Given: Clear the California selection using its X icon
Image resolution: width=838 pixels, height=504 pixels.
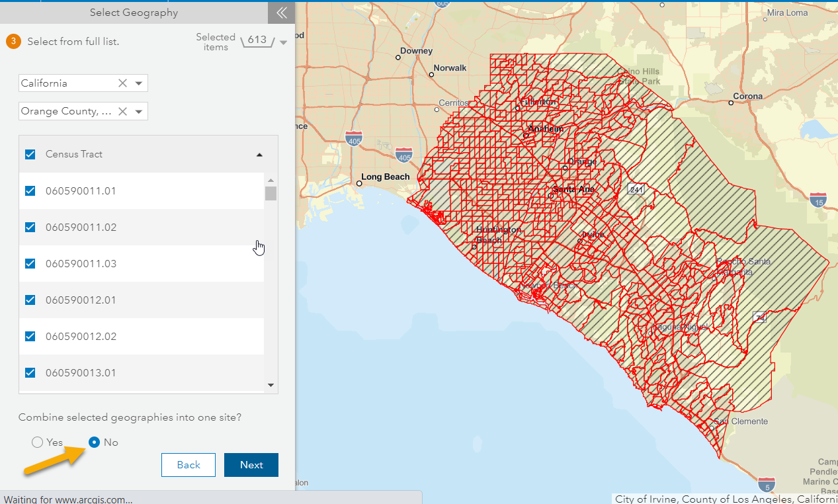Looking at the screenshot, I should [x=122, y=83].
